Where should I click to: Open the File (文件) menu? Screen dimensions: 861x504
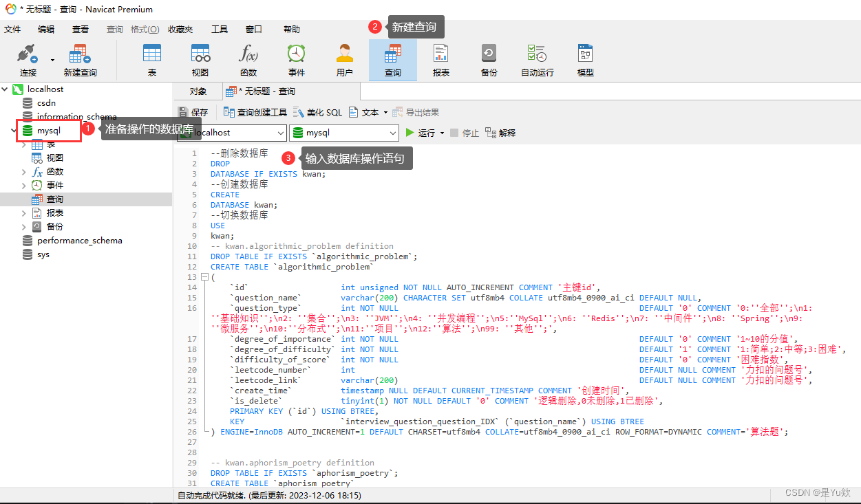(12, 30)
